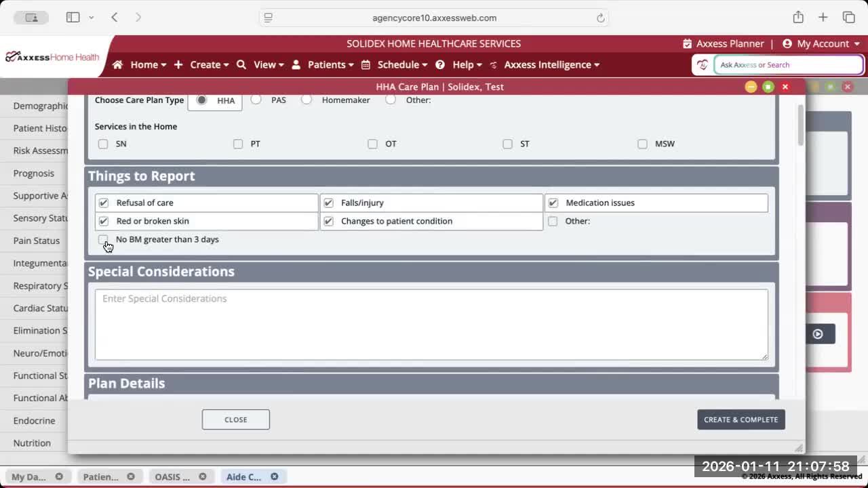Click the search magnifier icon beside View
This screenshot has height=488, width=868.
click(x=241, y=65)
